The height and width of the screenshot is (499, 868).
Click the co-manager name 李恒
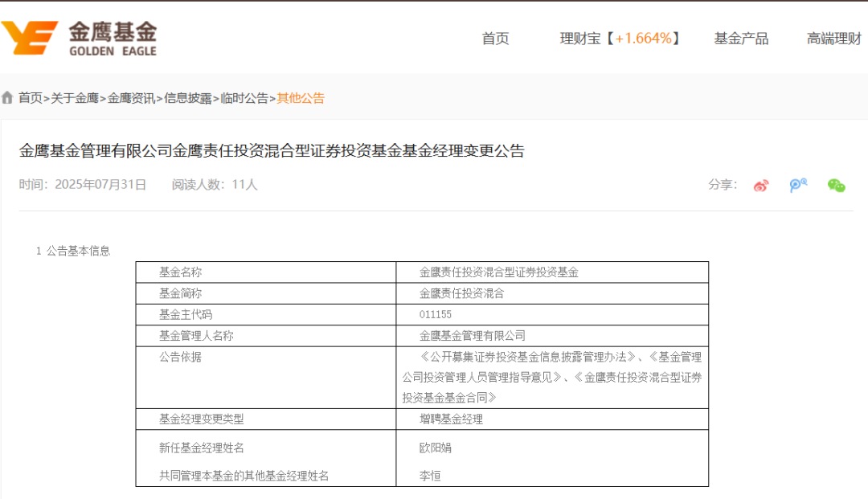(430, 476)
